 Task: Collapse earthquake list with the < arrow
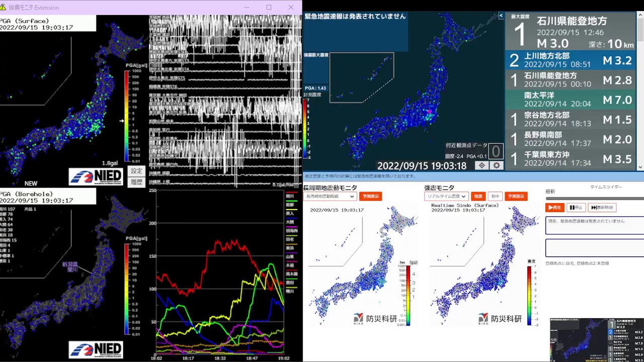coord(501,16)
